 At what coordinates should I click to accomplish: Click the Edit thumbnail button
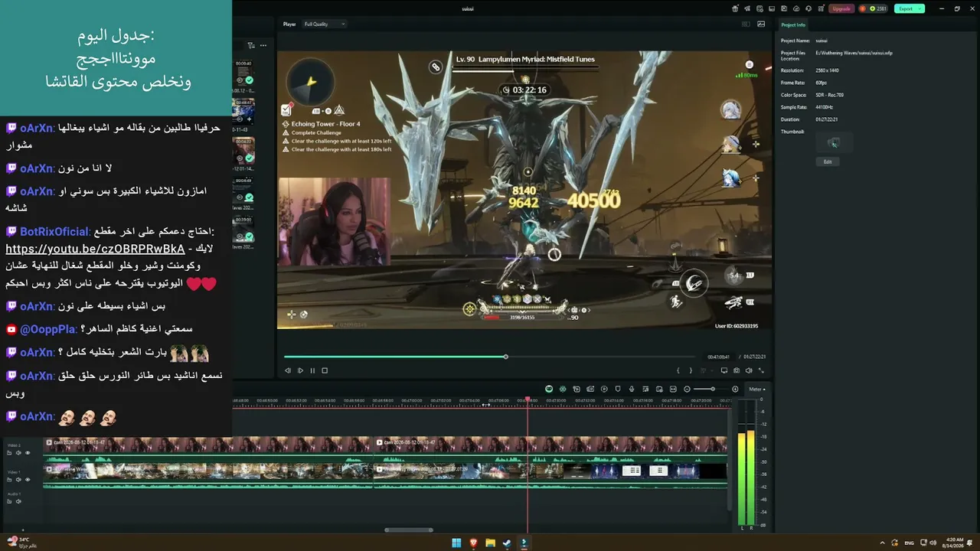[x=828, y=161]
